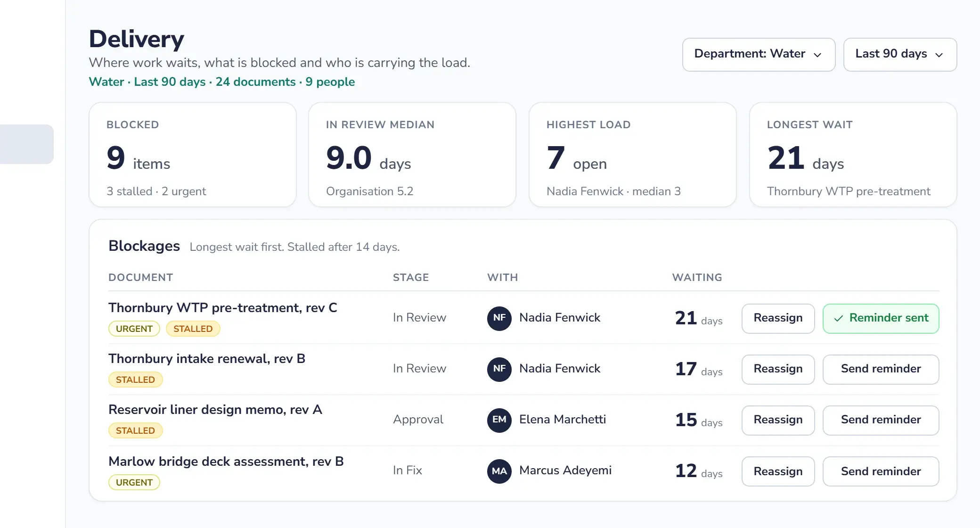Click Elena Marchetti's name
Viewport: 980px width, 528px height.
[563, 420]
